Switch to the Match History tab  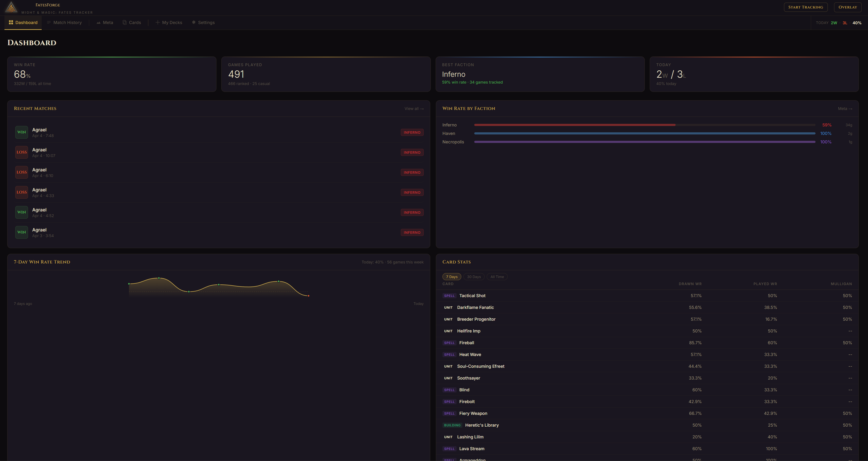(x=67, y=22)
